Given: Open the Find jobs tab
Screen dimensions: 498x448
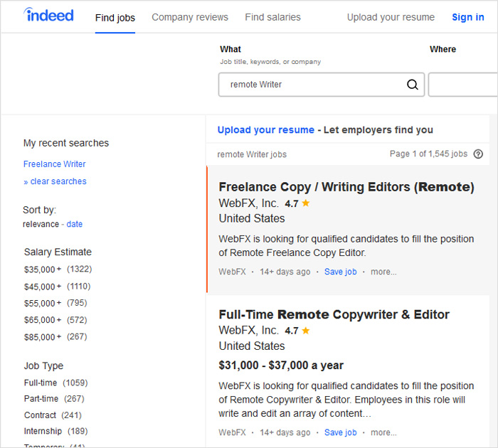Looking at the screenshot, I should [x=115, y=17].
